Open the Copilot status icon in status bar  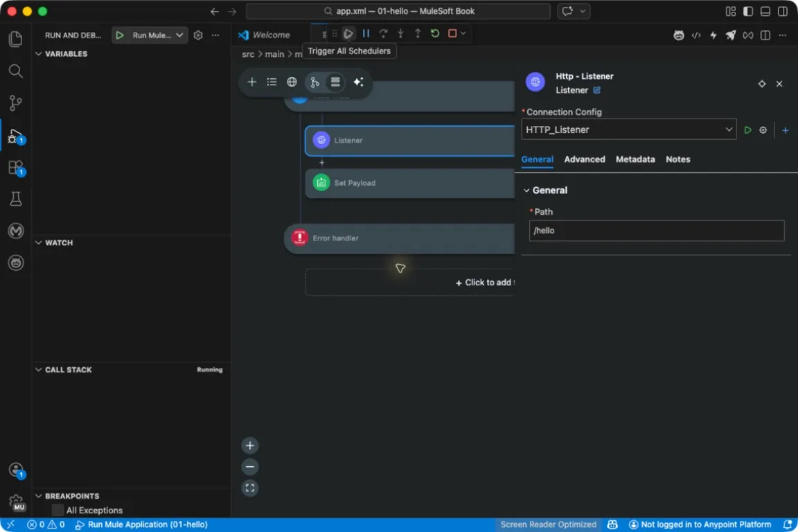(613, 525)
